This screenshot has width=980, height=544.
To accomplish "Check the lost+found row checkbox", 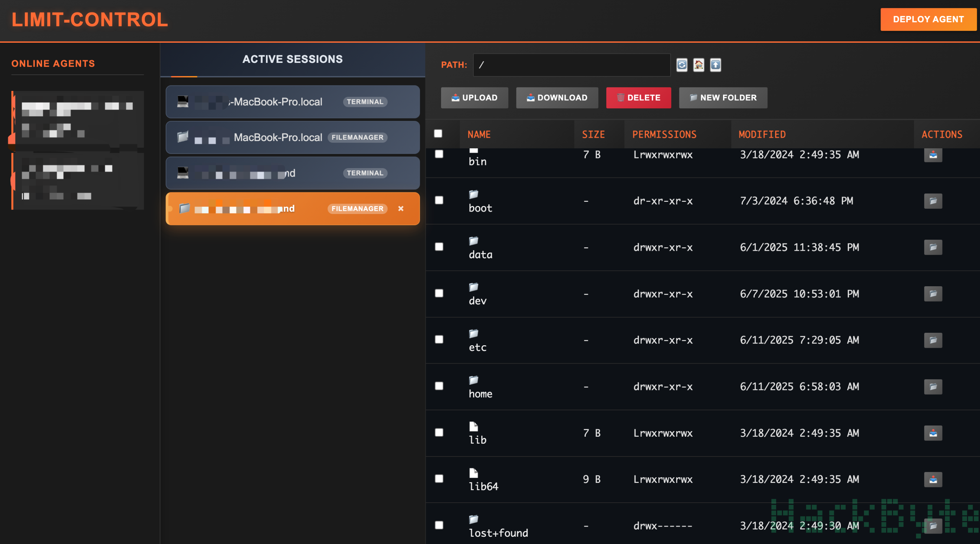I will 439,525.
